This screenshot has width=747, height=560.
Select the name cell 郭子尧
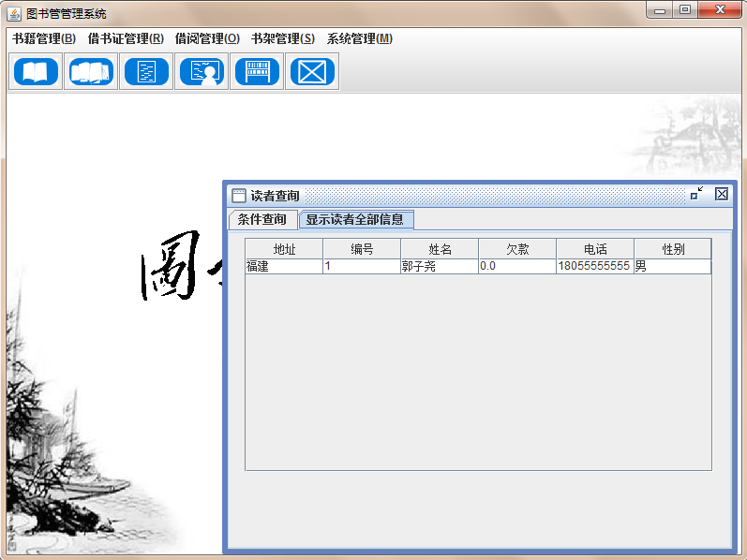pos(440,266)
